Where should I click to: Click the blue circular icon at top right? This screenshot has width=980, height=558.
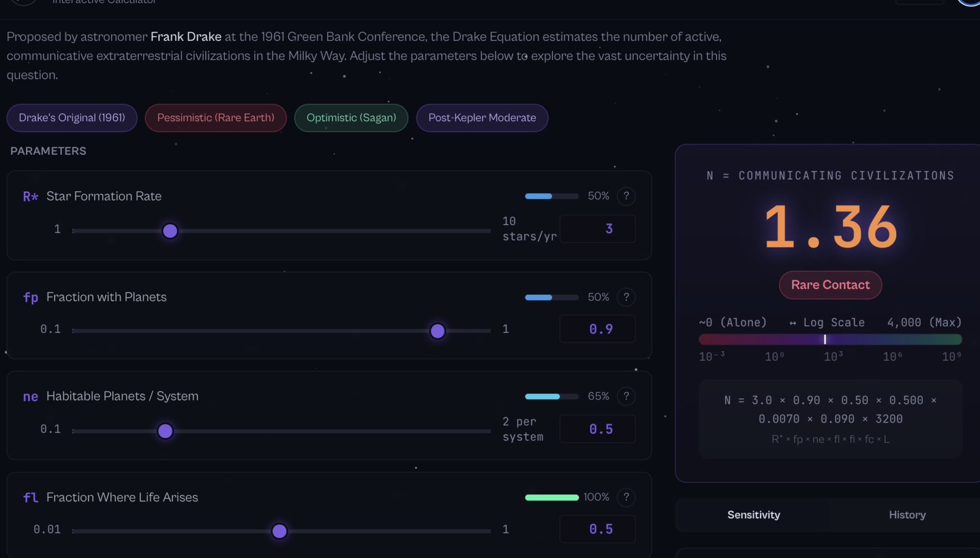(x=969, y=3)
